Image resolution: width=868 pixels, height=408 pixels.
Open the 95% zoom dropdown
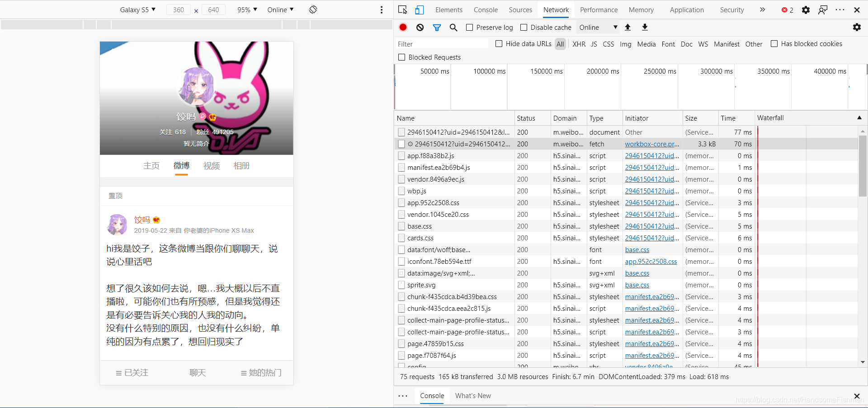(x=247, y=9)
